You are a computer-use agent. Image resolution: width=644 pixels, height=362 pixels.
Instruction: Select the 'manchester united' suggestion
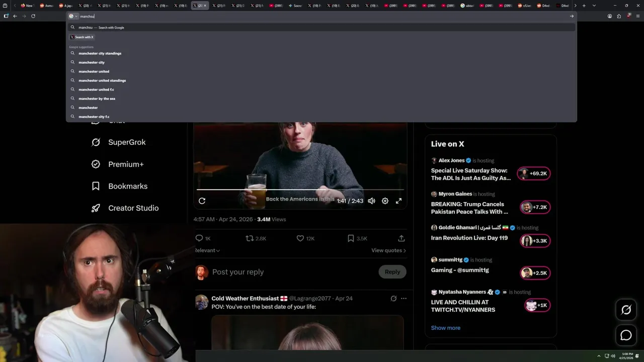pos(322,71)
